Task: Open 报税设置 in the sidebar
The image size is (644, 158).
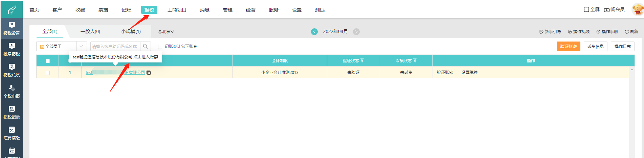Action: 12,28
